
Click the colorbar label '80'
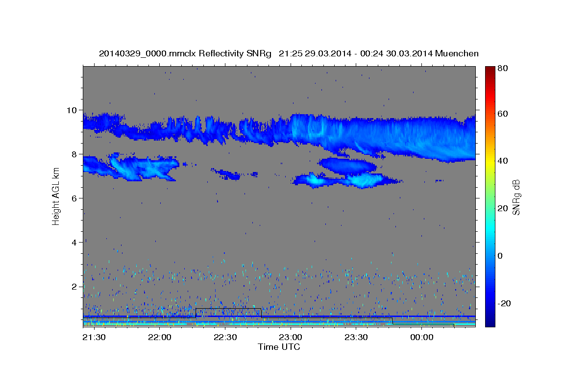[503, 69]
